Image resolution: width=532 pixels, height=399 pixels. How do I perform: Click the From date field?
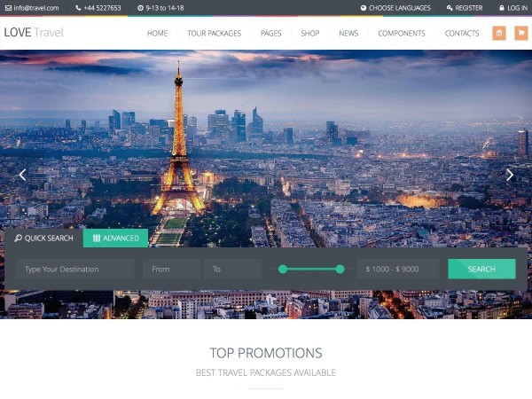pyautogui.click(x=172, y=269)
